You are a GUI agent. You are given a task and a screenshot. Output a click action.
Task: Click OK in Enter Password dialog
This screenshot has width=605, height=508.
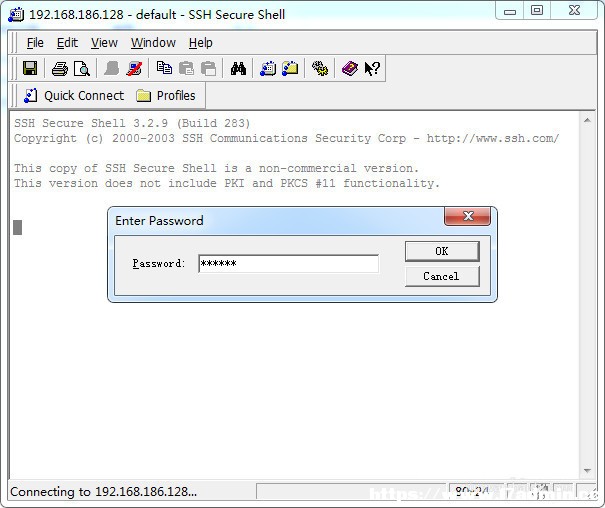point(442,251)
